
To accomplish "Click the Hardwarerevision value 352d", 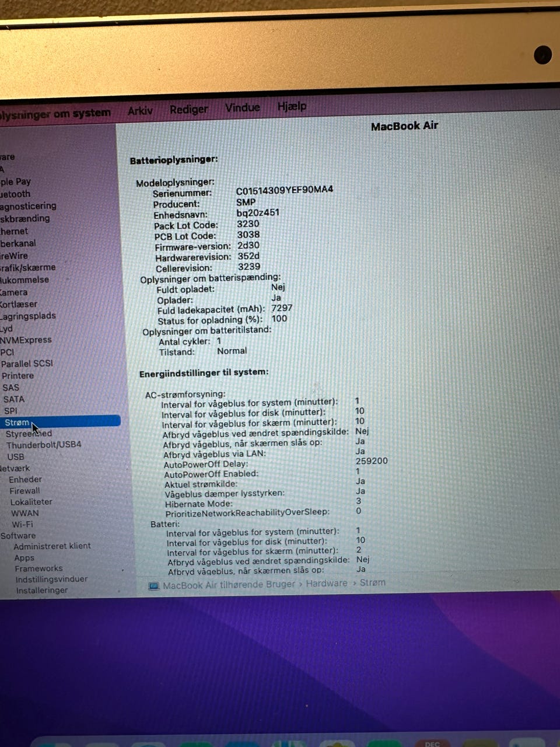I will pos(249,256).
